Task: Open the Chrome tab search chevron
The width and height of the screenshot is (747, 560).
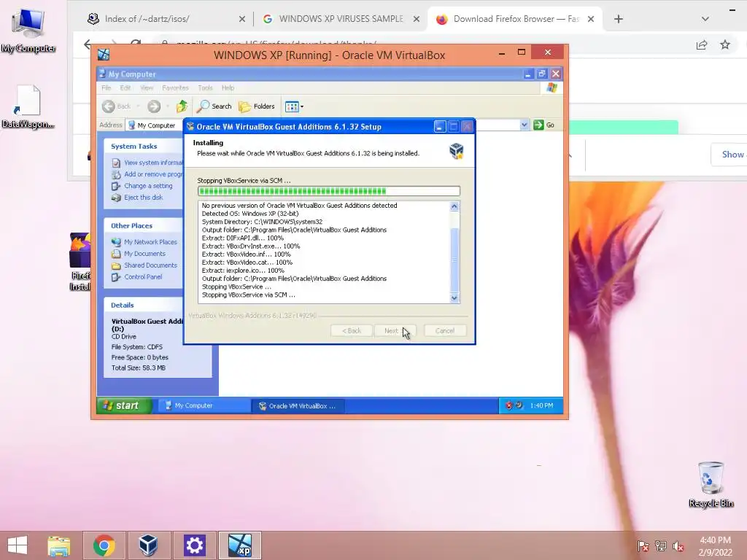Action: (705, 19)
